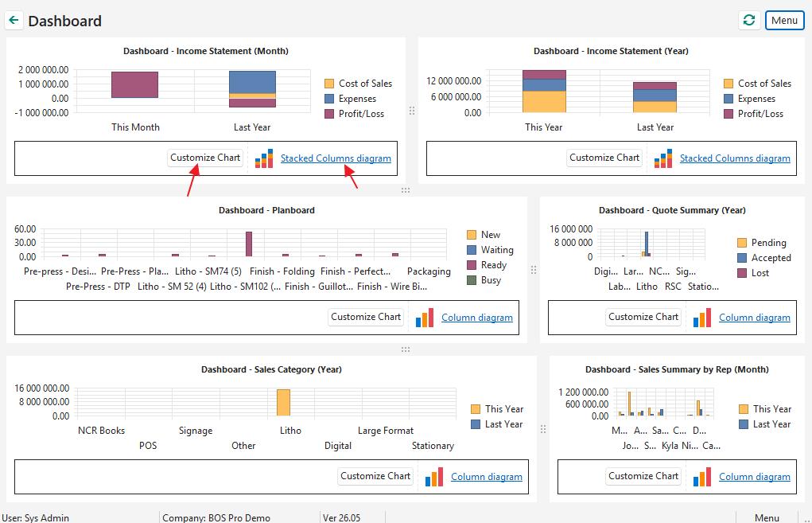
Task: Click Last Year swatch in Sales Category legend
Action: pyautogui.click(x=476, y=424)
